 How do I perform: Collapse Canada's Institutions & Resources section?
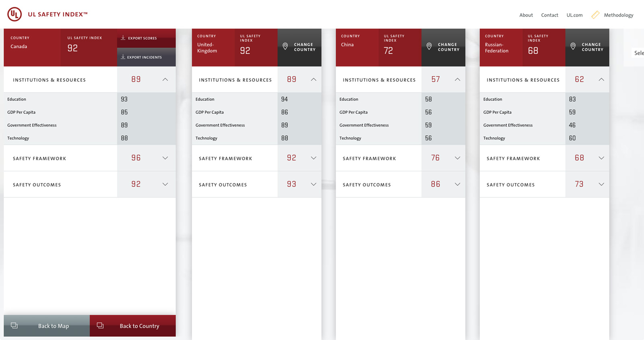point(165,80)
